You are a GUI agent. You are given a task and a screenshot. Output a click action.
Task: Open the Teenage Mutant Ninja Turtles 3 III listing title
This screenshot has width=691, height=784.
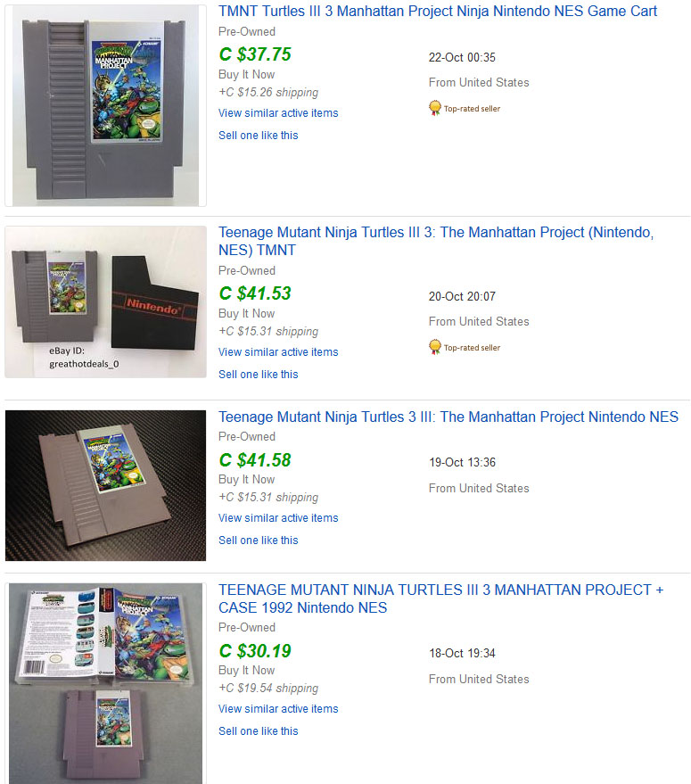tap(448, 417)
